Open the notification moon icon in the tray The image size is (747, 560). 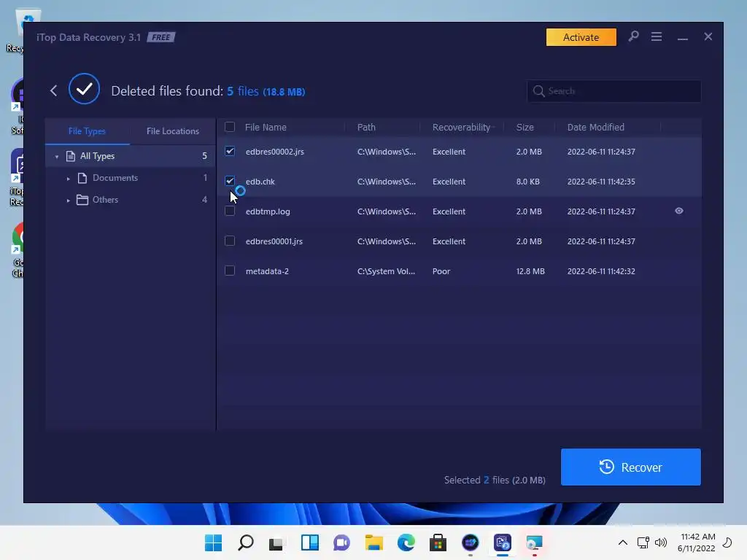(x=727, y=542)
